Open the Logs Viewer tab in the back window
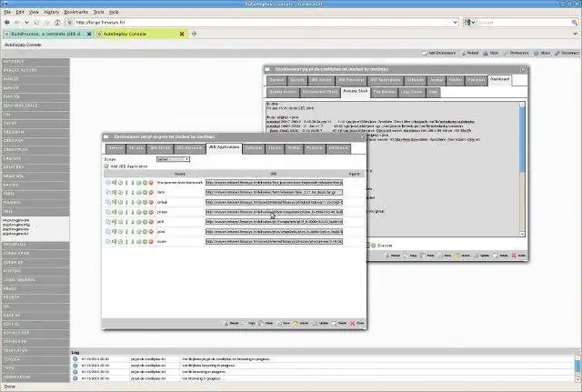The image size is (582, 392). (412, 92)
